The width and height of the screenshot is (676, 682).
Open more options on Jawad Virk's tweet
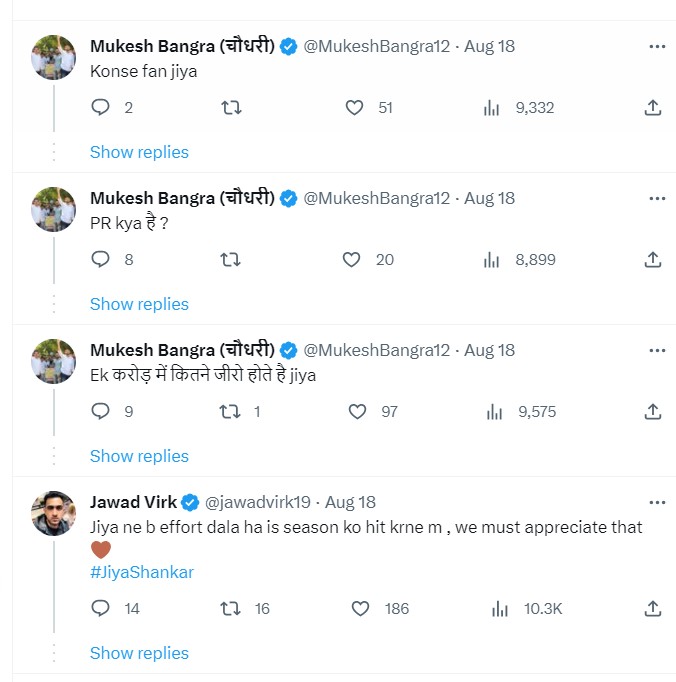[x=657, y=502]
